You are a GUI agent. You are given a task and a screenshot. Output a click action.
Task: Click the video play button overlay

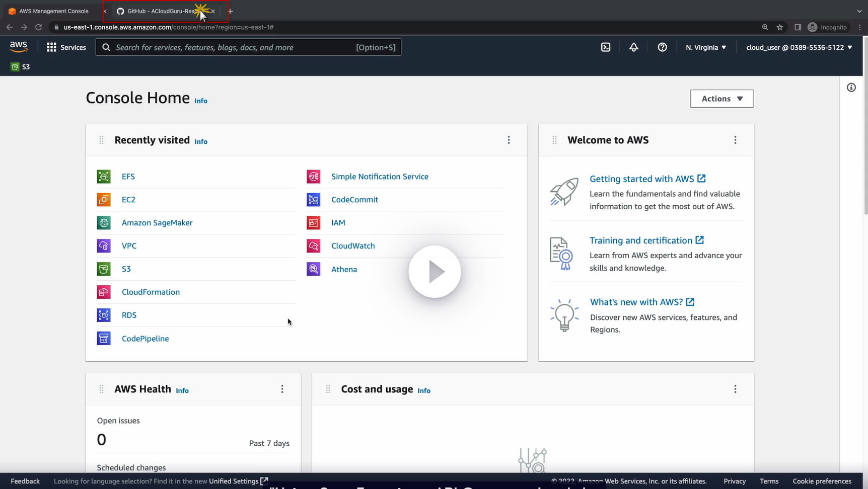click(x=435, y=272)
